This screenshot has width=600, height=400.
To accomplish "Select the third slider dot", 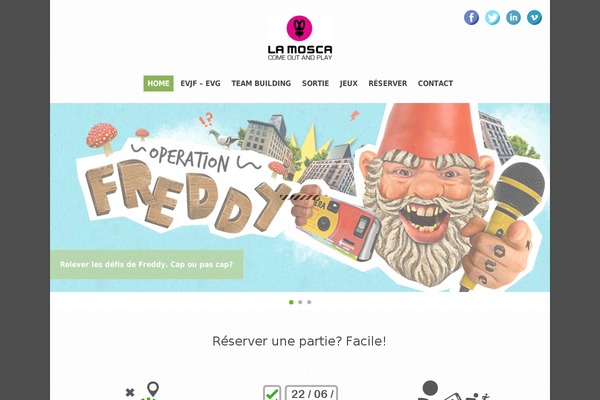I will [309, 302].
